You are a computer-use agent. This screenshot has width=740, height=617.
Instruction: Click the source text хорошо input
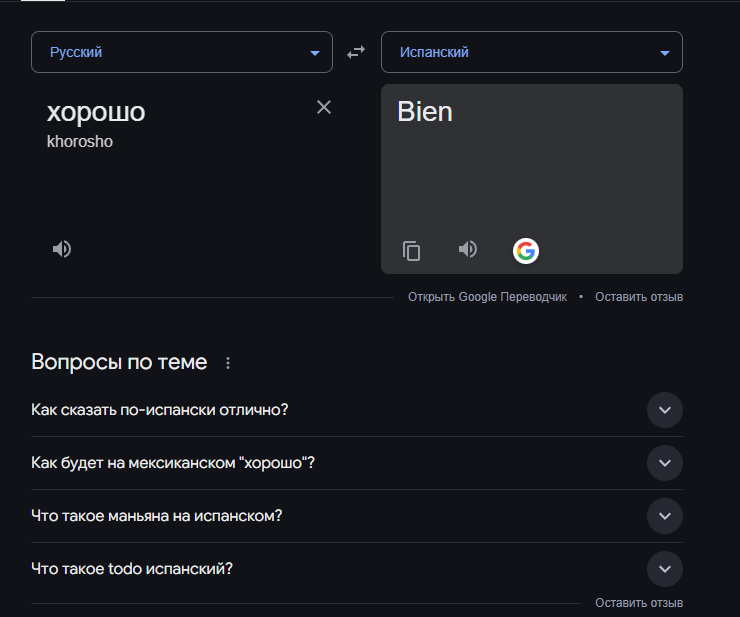(x=96, y=112)
